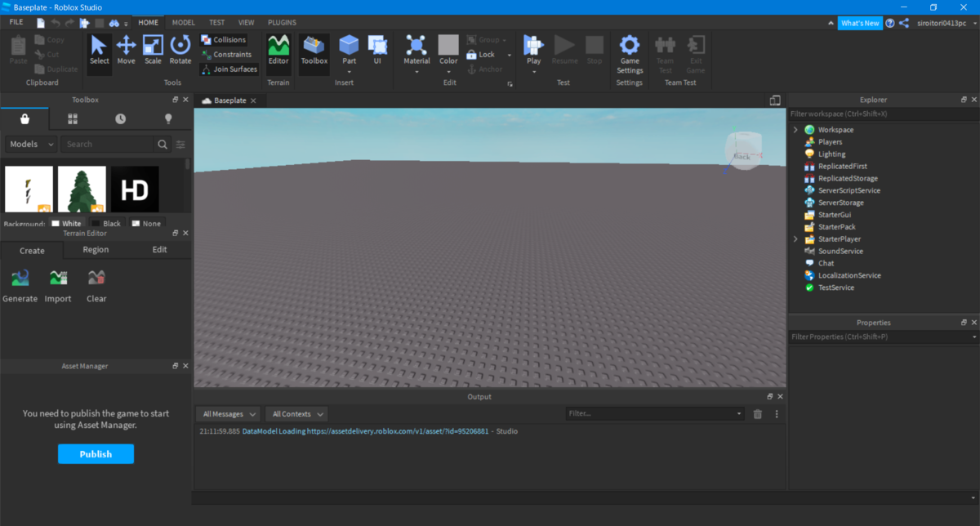The width and height of the screenshot is (980, 526).
Task: Open Toolbox search filter options
Action: (x=181, y=145)
